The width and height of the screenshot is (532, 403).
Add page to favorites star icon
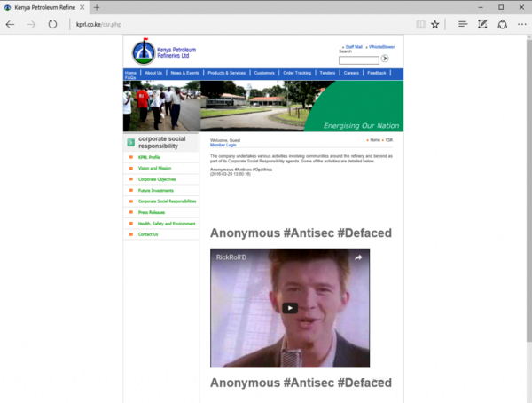435,25
